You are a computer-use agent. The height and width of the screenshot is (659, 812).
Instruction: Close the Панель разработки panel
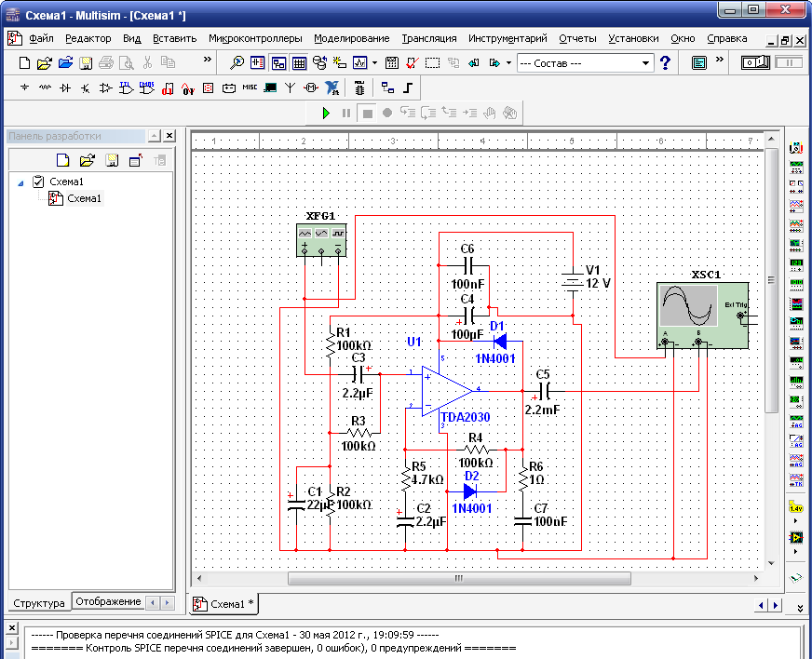pyautogui.click(x=169, y=136)
